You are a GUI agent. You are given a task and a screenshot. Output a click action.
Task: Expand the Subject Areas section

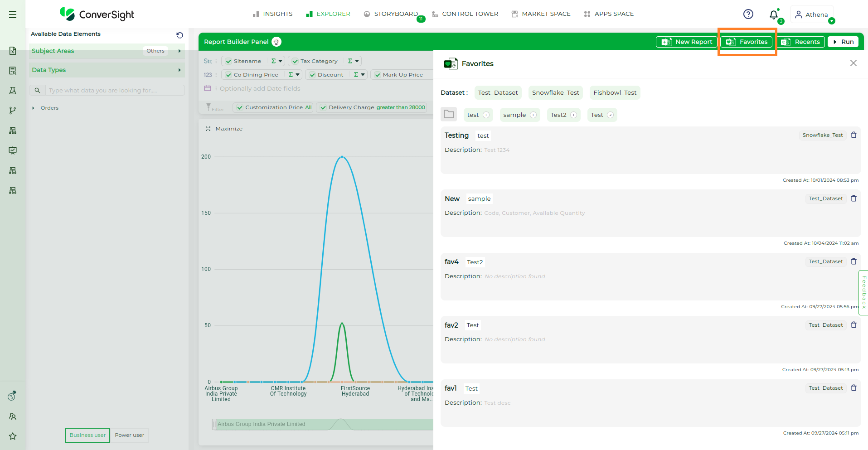(x=179, y=51)
